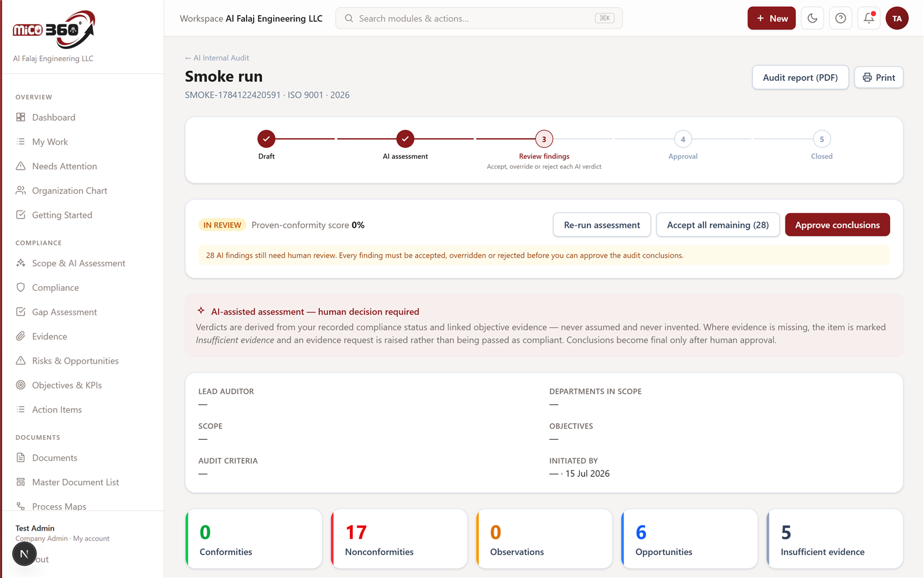
Task: Select the completed Draft step marker
Action: [266, 139]
